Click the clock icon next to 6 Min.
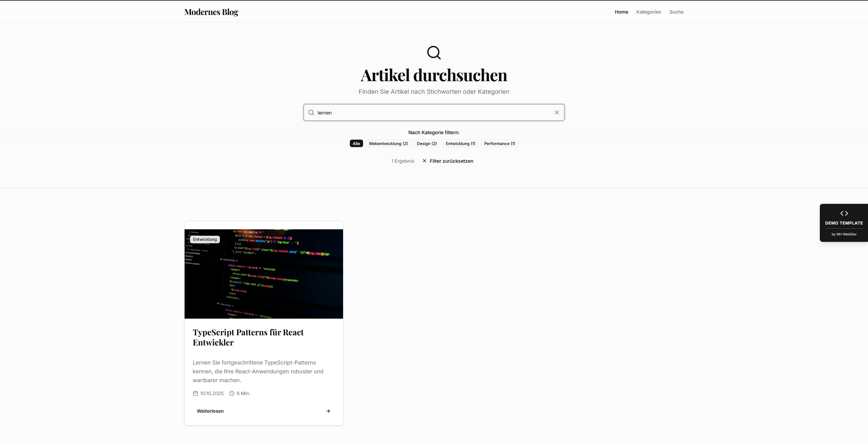868x444 pixels. pyautogui.click(x=232, y=393)
